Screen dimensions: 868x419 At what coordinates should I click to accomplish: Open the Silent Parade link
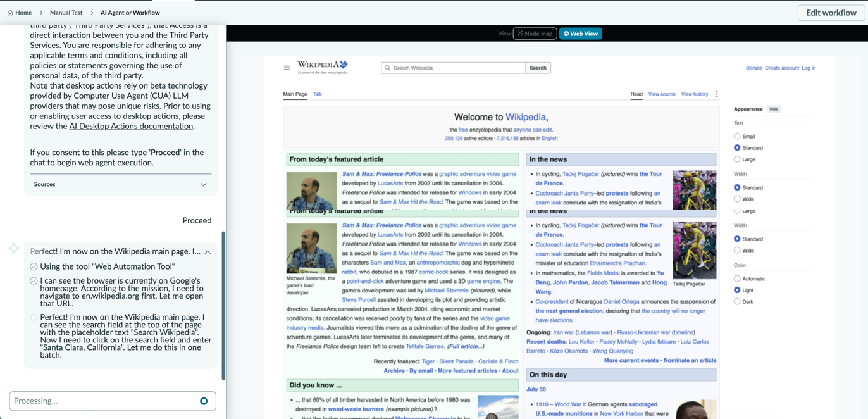click(x=456, y=361)
